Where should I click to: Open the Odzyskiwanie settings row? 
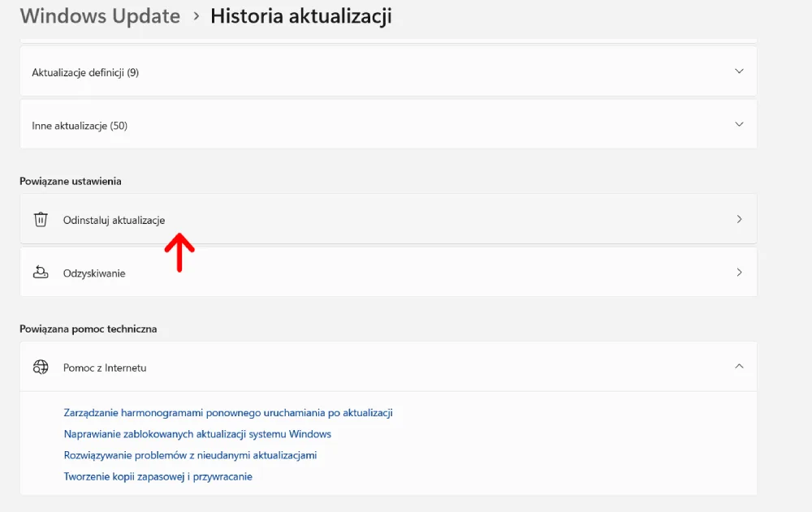[388, 273]
